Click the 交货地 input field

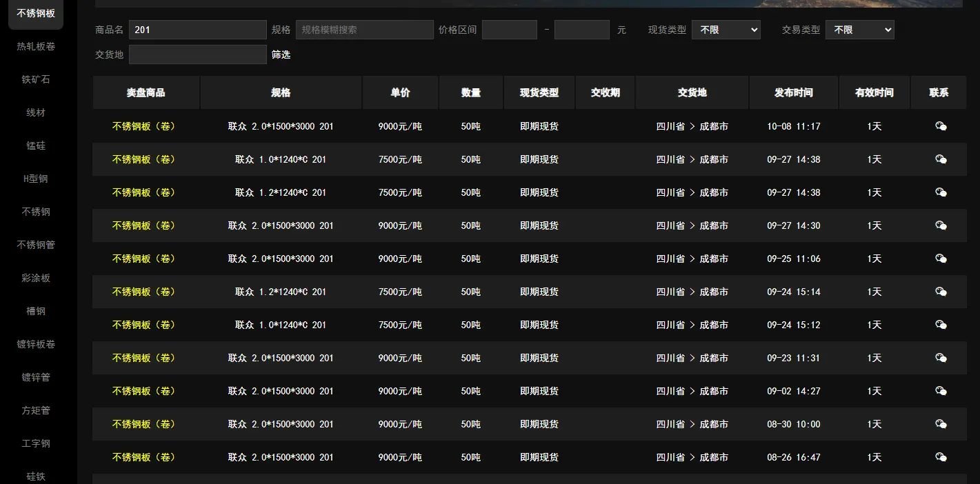[x=197, y=54]
